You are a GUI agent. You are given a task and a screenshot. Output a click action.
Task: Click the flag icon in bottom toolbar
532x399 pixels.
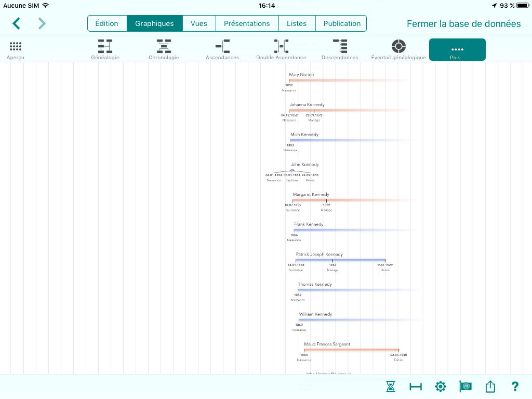pyautogui.click(x=465, y=386)
